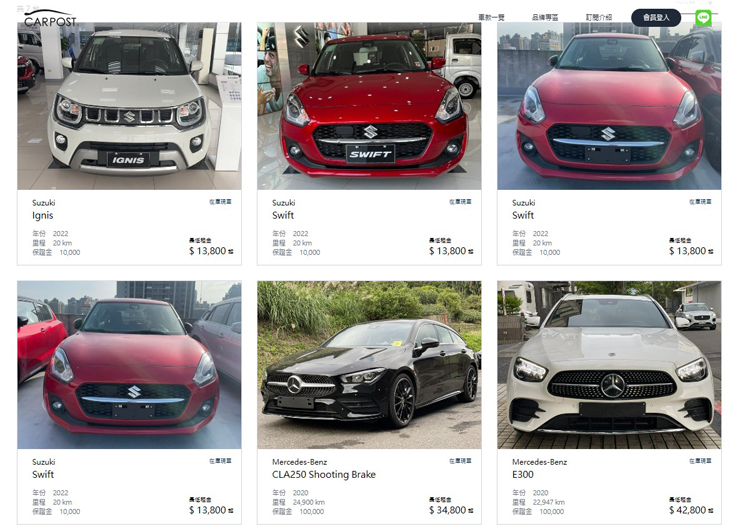Open the LINE chat icon

click(x=703, y=18)
